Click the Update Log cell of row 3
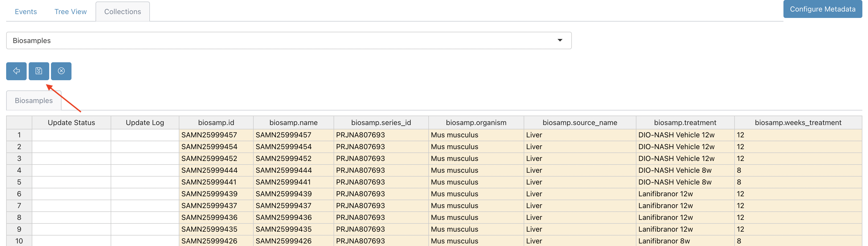Image resolution: width=868 pixels, height=246 pixels. (x=145, y=158)
